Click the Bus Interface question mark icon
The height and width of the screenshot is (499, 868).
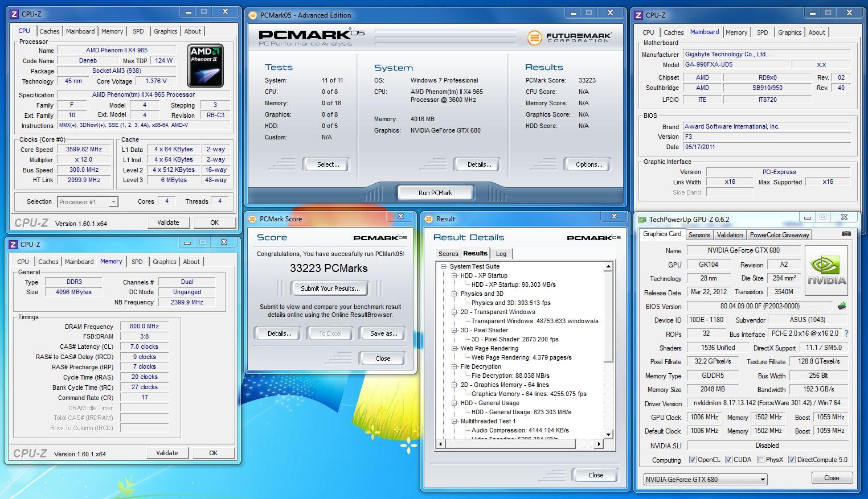tap(846, 333)
